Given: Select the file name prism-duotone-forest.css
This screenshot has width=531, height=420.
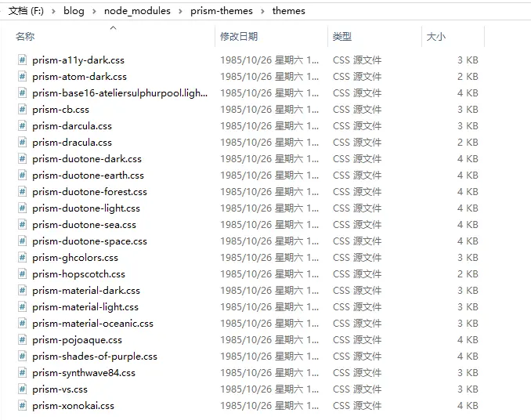Looking at the screenshot, I should (90, 192).
